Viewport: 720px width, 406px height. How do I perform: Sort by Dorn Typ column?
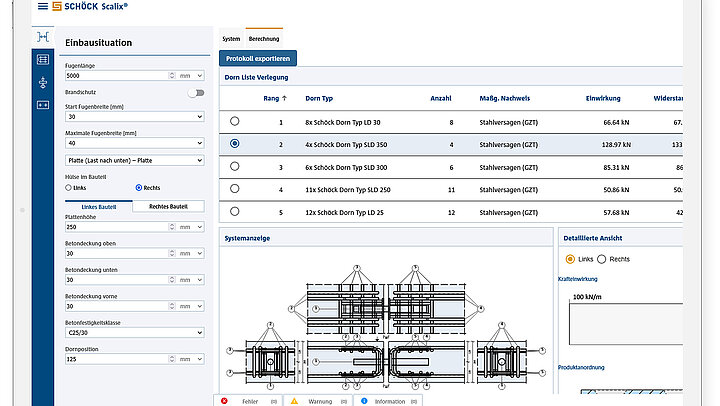tap(319, 98)
